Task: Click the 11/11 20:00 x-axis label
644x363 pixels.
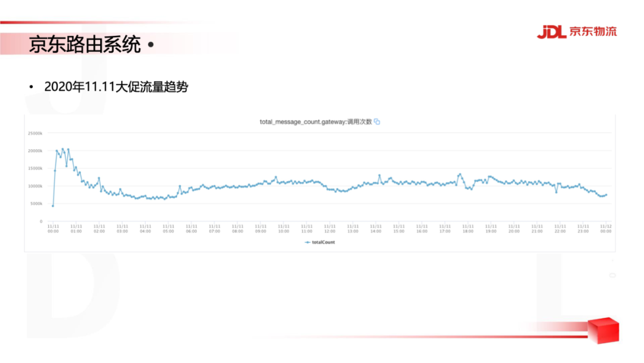Action: (514, 229)
